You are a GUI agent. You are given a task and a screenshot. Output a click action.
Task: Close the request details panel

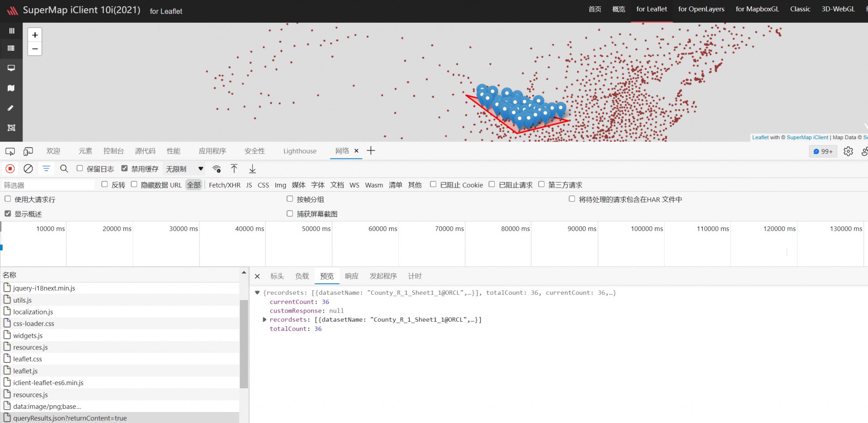(x=257, y=276)
